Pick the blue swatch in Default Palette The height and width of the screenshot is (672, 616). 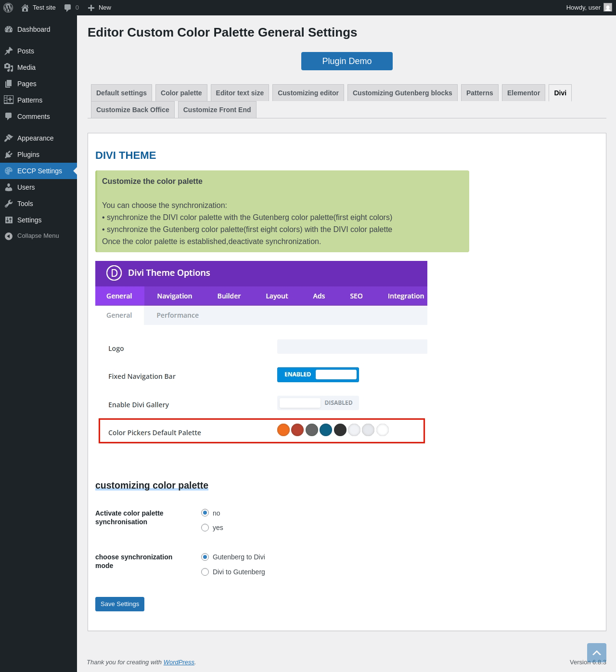tap(326, 430)
